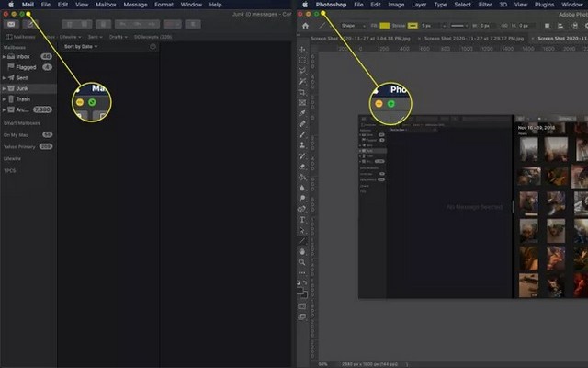Select the Rectangular Marquee tool

coord(302,60)
